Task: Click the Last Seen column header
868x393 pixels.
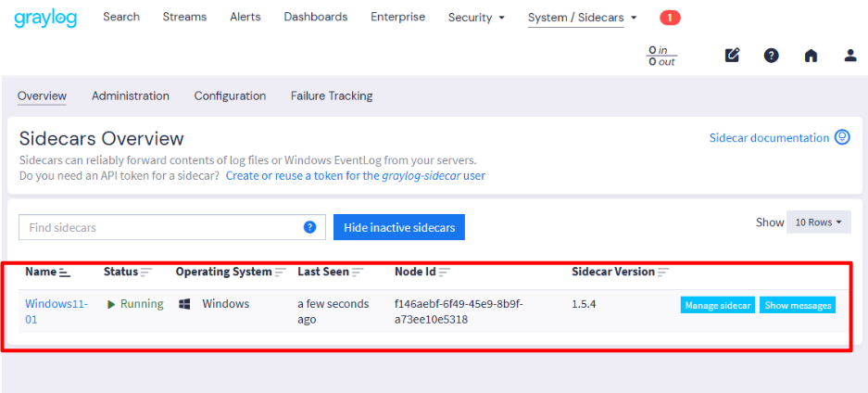Action: pos(323,272)
